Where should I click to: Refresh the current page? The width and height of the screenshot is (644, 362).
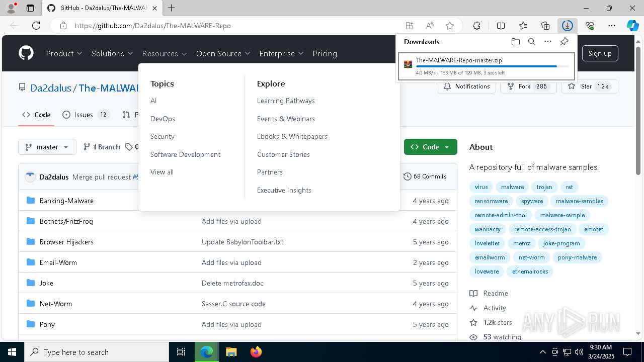36,26
